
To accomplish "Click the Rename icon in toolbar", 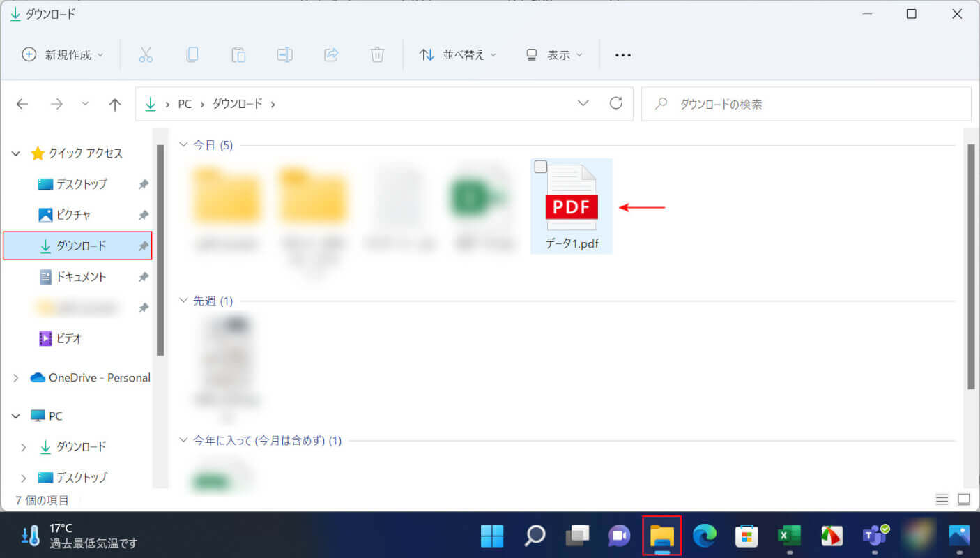I will (x=284, y=55).
